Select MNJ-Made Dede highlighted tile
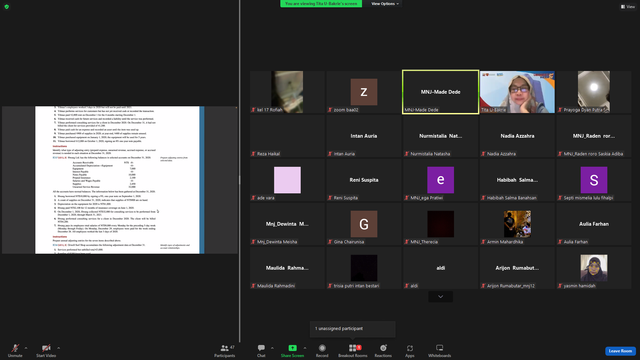 click(x=440, y=92)
